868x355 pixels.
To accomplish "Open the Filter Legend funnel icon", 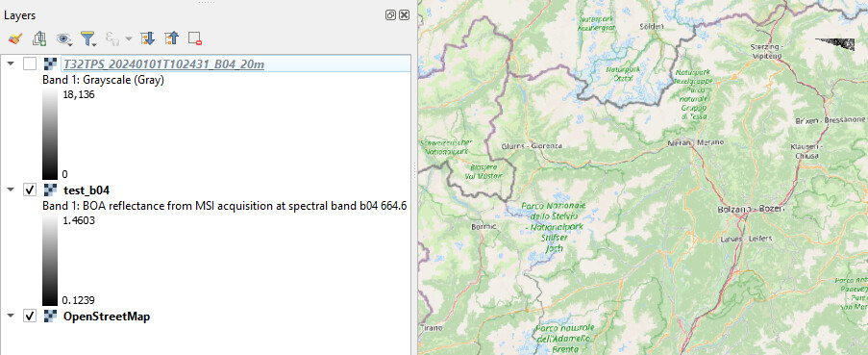I will point(88,38).
